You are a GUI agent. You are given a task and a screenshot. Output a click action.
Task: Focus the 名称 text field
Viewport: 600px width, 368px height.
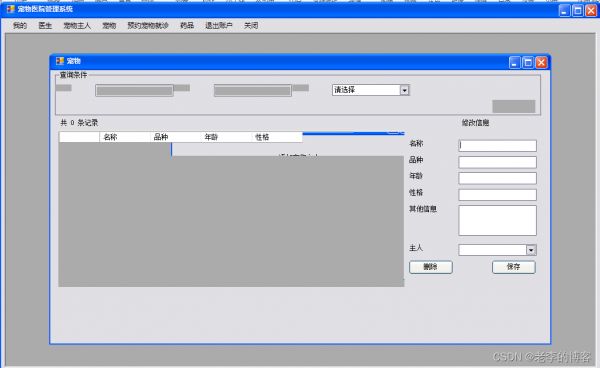click(497, 146)
